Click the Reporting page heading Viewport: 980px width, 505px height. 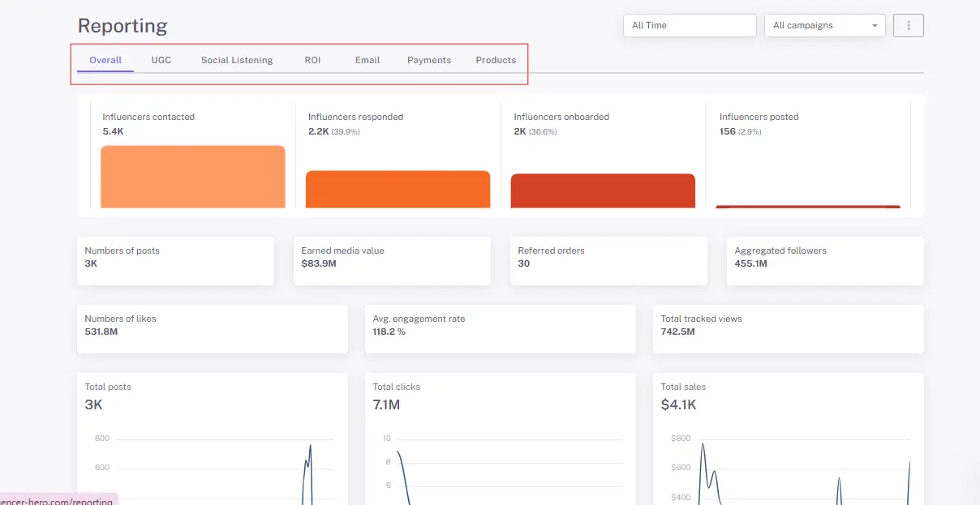click(122, 26)
